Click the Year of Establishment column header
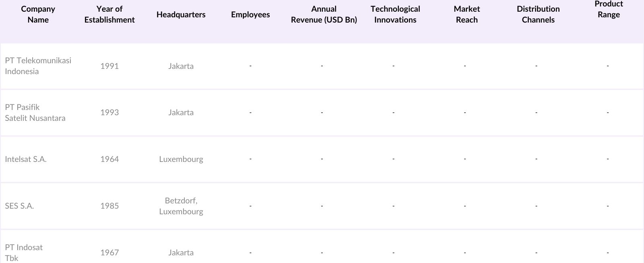The width and height of the screenshot is (644, 263). click(x=109, y=14)
